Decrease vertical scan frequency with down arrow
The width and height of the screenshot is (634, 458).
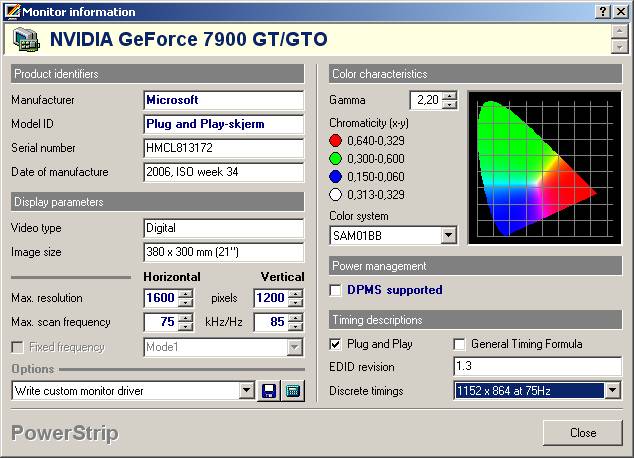[296, 326]
